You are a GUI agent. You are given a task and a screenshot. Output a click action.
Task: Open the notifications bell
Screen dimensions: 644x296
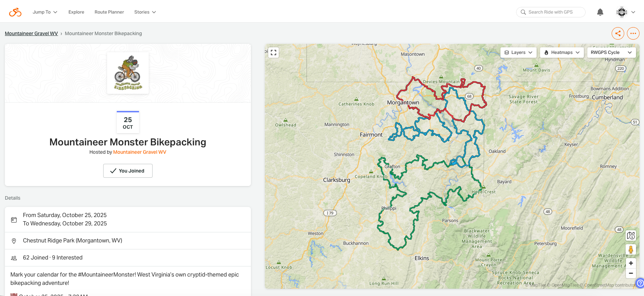(x=600, y=12)
